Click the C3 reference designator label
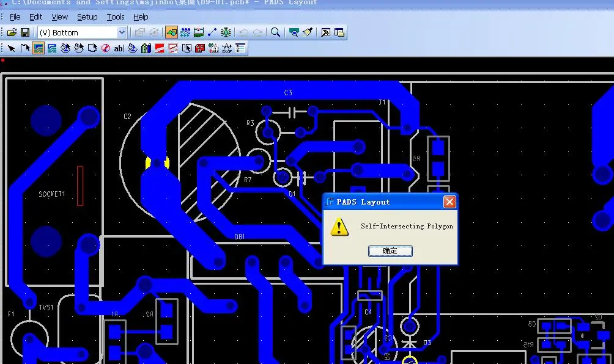The height and width of the screenshot is (364, 614). pos(288,93)
